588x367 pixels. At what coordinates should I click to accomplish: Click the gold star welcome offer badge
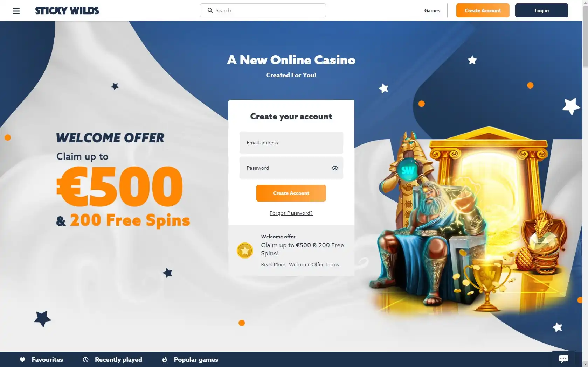[245, 250]
